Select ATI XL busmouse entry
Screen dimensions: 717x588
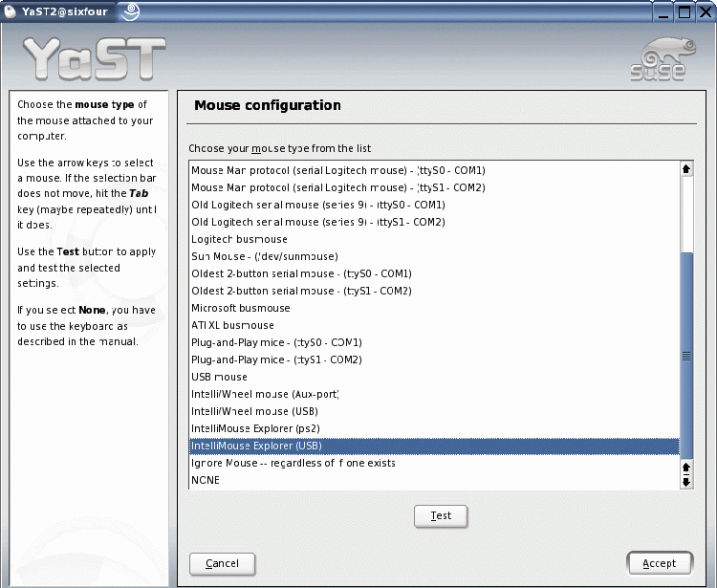[x=434, y=325]
